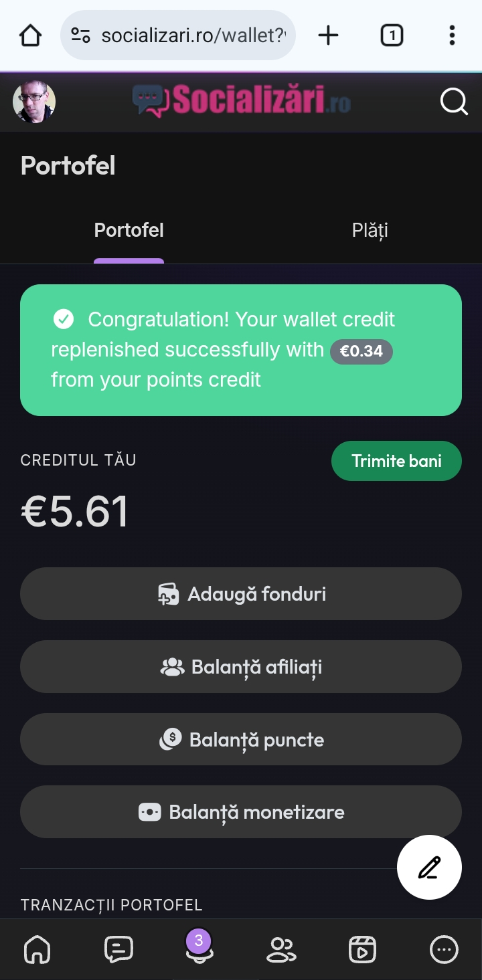
Task: Open Balanță monetizare
Action: pyautogui.click(x=241, y=812)
